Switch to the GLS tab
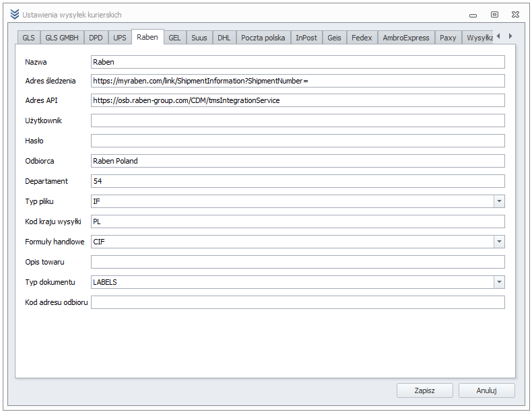This screenshot has width=532, height=412. point(28,38)
